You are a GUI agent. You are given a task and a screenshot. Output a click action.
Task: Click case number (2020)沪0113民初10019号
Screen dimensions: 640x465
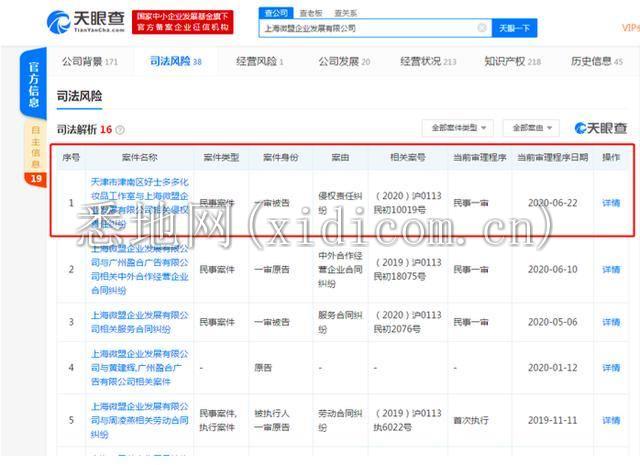408,203
